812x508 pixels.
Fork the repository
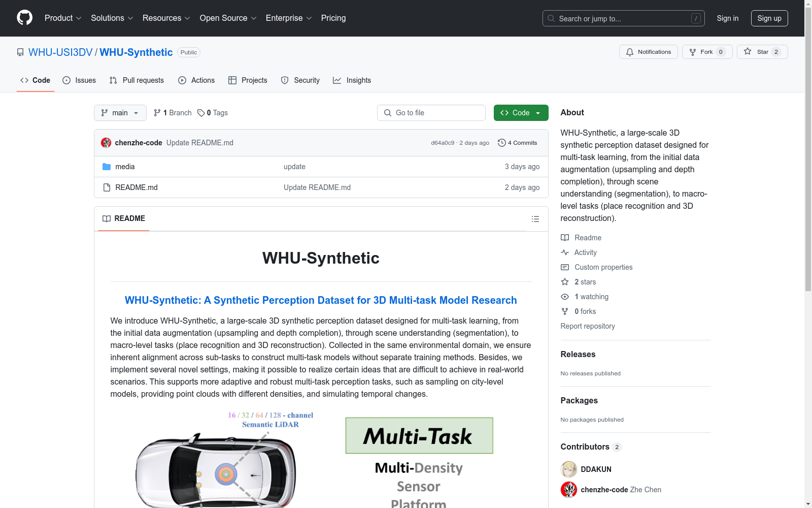coord(707,52)
